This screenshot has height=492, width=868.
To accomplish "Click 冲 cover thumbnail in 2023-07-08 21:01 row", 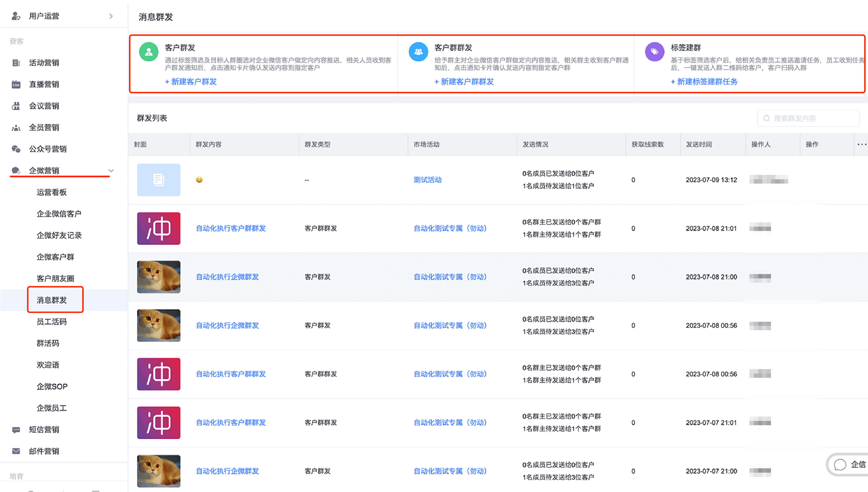I will click(x=159, y=228).
